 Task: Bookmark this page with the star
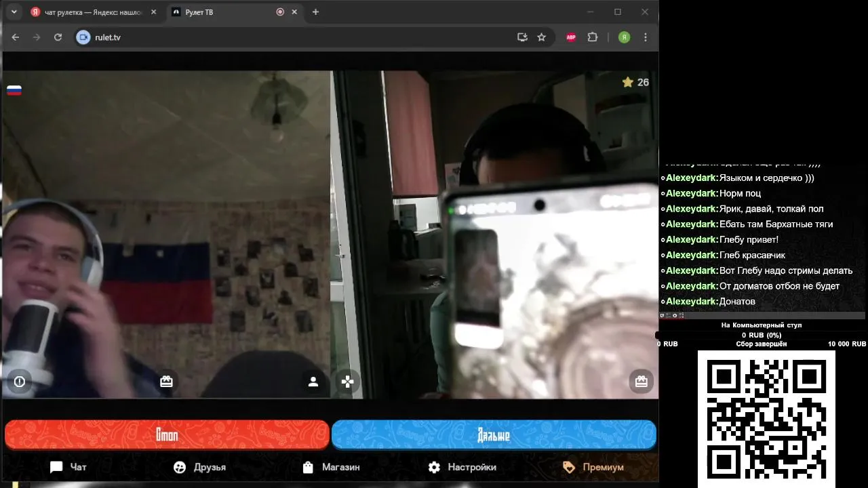[541, 37]
